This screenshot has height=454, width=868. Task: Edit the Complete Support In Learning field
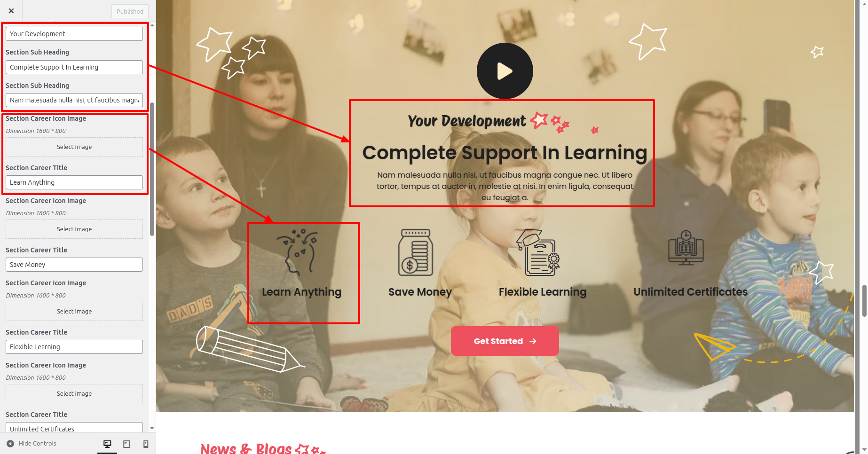pyautogui.click(x=74, y=67)
